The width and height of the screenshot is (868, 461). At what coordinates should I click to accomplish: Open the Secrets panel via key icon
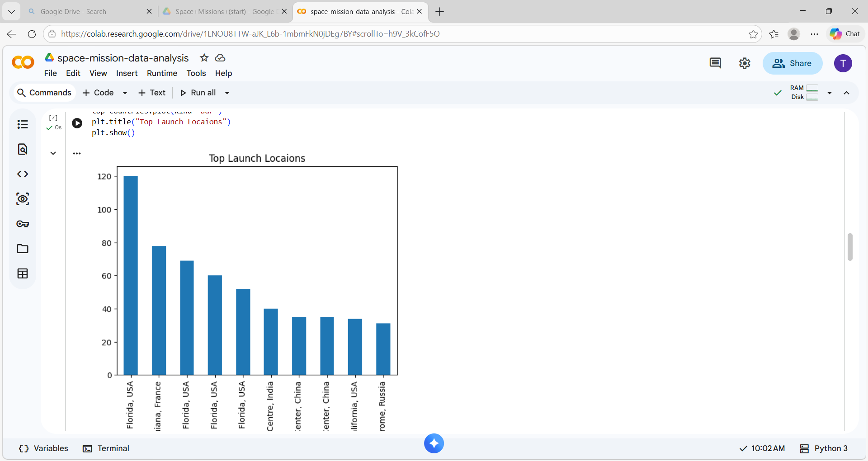click(23, 223)
